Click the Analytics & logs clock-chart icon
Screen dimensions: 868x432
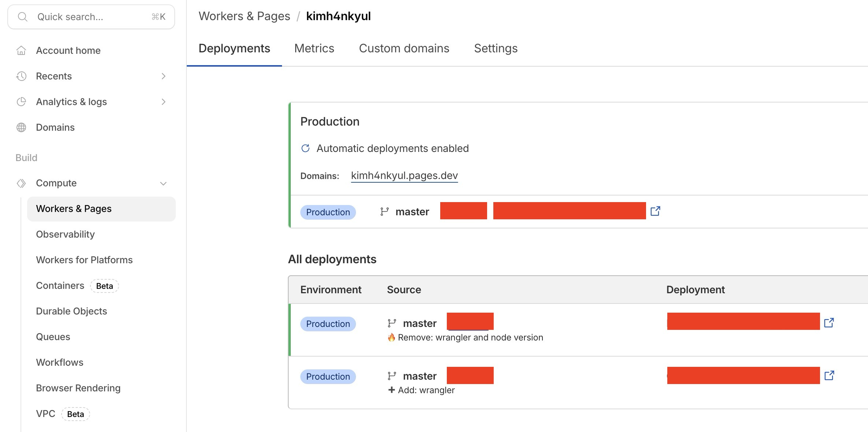(x=21, y=101)
